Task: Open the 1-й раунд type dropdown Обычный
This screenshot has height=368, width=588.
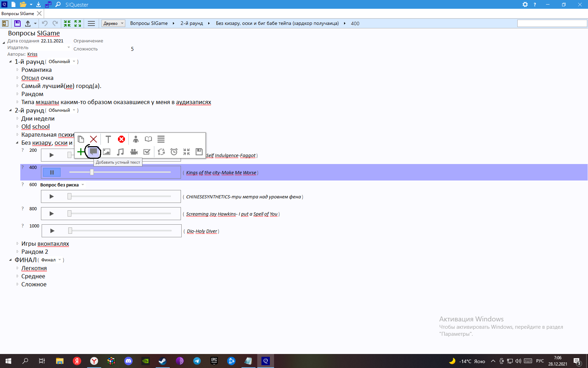Action: [62, 62]
